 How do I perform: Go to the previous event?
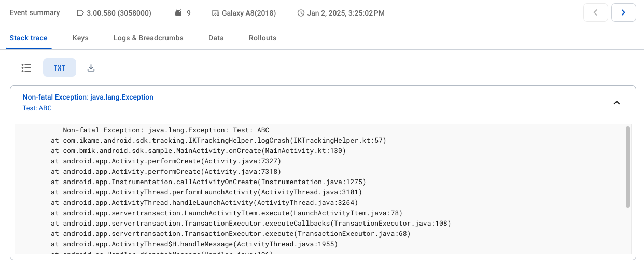pos(596,12)
